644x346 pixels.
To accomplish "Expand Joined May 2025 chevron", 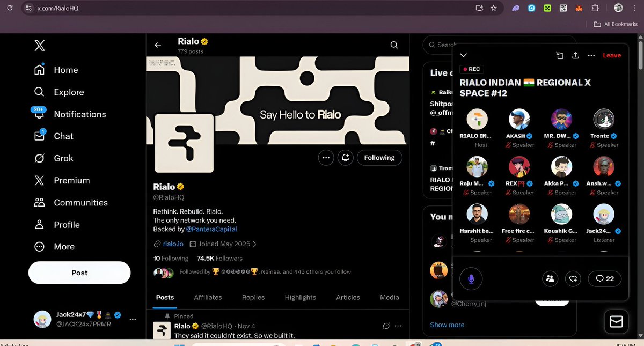I will (254, 244).
